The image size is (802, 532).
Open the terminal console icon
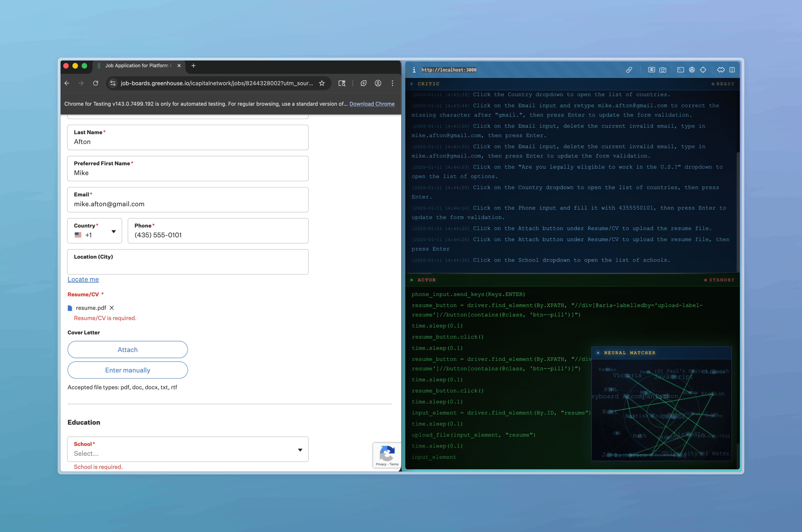pyautogui.click(x=680, y=70)
